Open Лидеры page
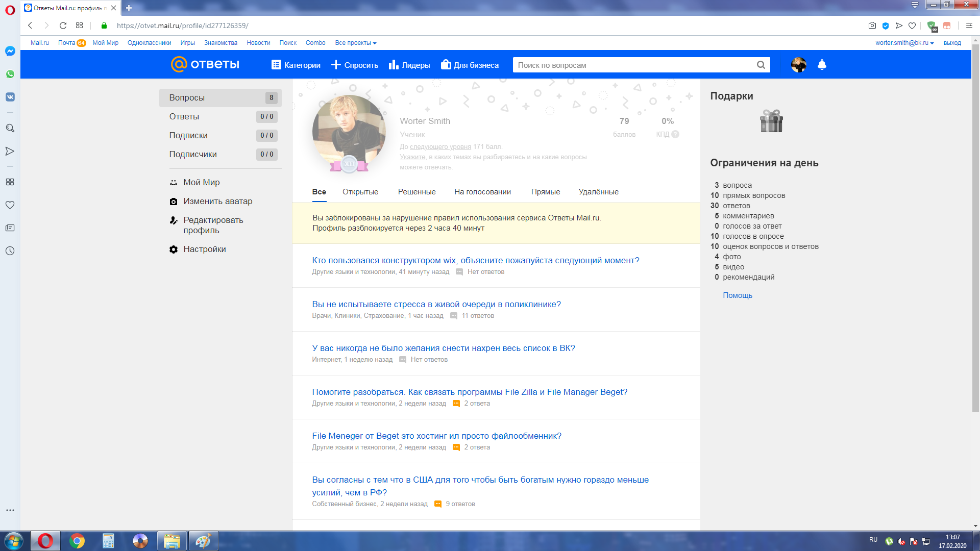This screenshot has width=980, height=551. (x=409, y=65)
